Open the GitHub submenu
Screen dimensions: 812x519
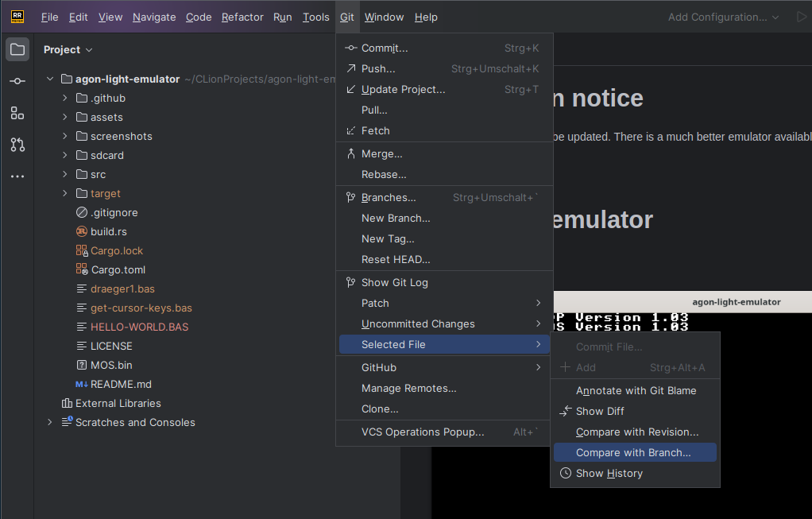379,367
